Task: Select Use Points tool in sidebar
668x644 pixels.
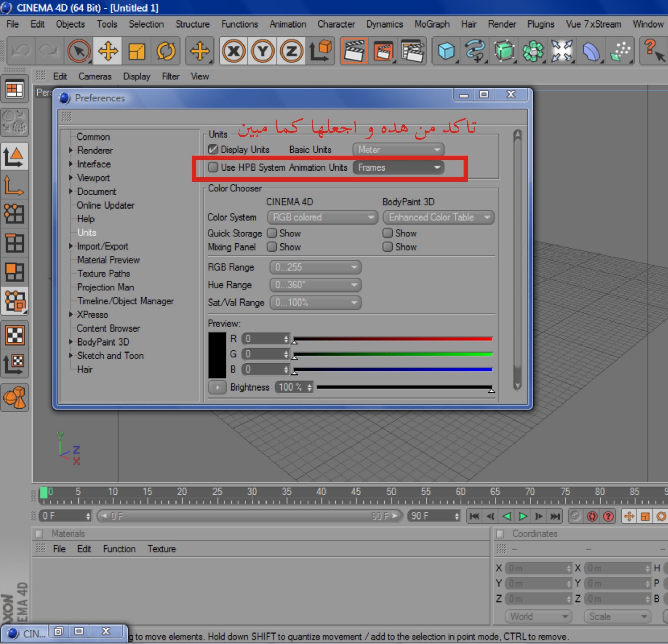Action: pos(14,214)
